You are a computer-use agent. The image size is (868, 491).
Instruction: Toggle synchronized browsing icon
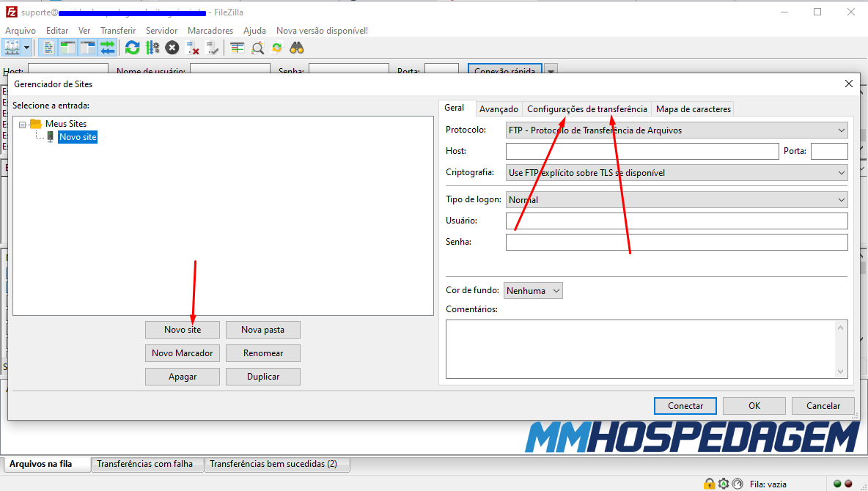point(277,48)
